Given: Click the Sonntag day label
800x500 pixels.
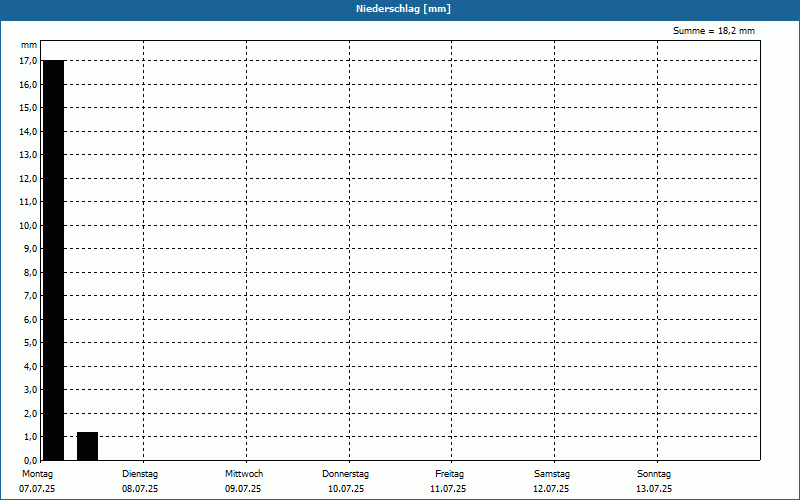Looking at the screenshot, I should coord(654,474).
